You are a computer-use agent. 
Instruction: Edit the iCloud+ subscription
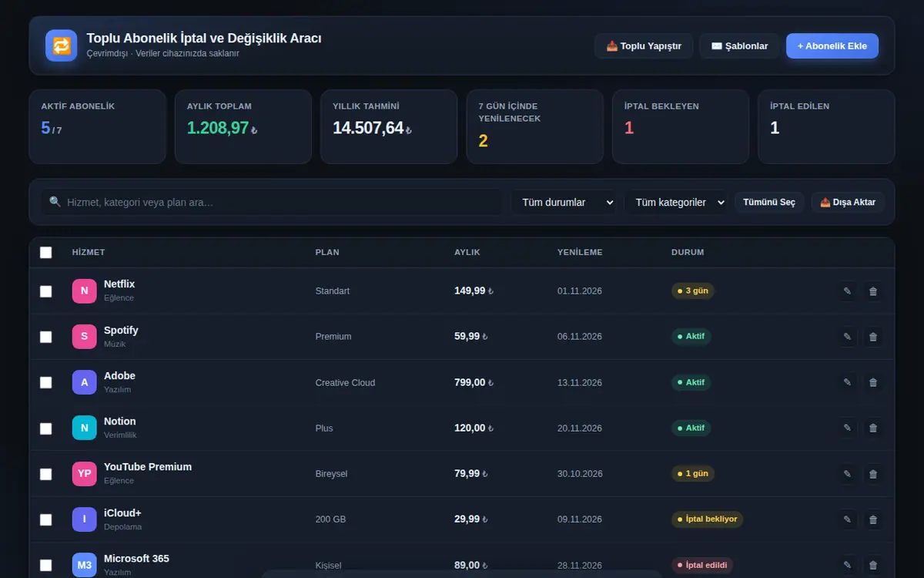[848, 519]
